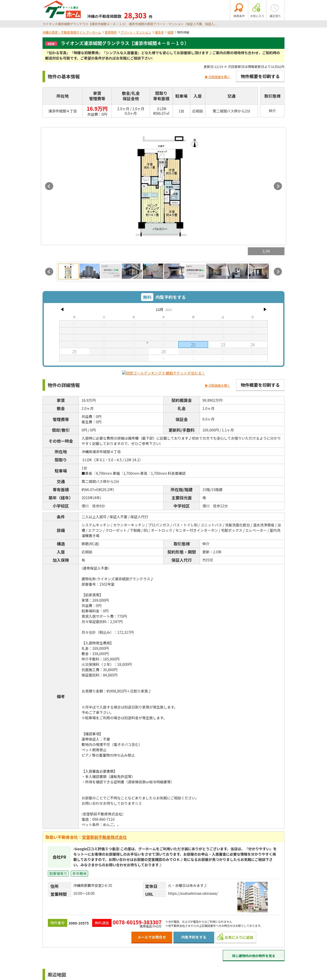Pick December 24 in viewing calendar
The height and width of the screenshot is (980, 327).
click(252, 345)
